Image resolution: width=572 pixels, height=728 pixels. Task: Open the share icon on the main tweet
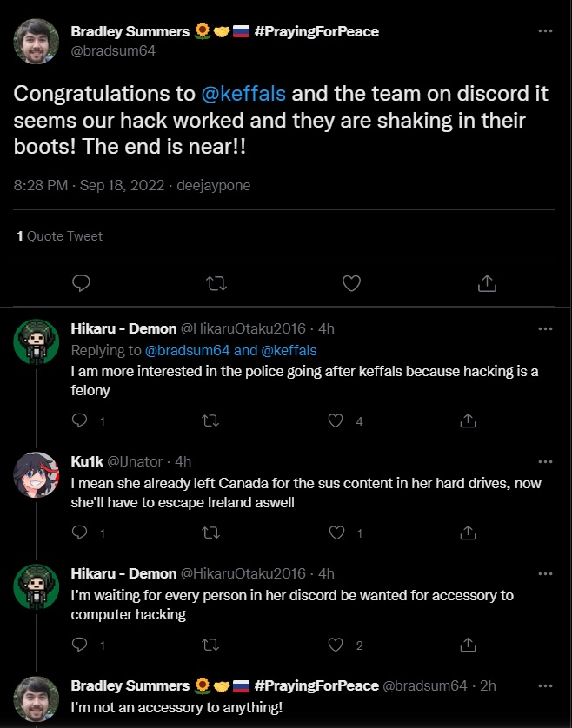(488, 282)
